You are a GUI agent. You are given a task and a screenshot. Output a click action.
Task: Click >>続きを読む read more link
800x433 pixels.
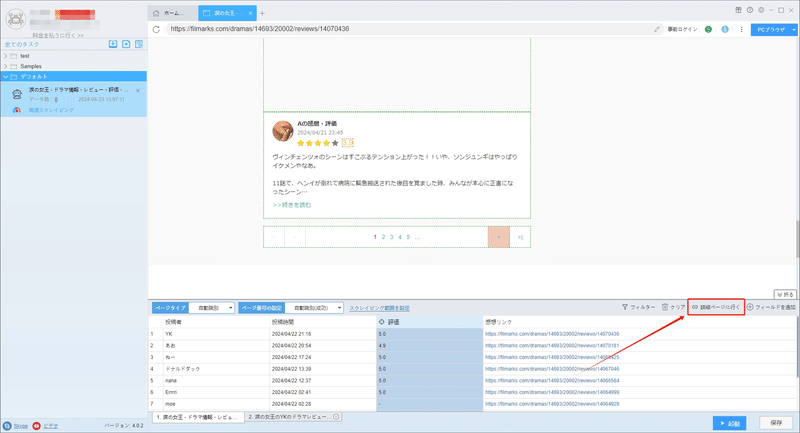(x=292, y=205)
